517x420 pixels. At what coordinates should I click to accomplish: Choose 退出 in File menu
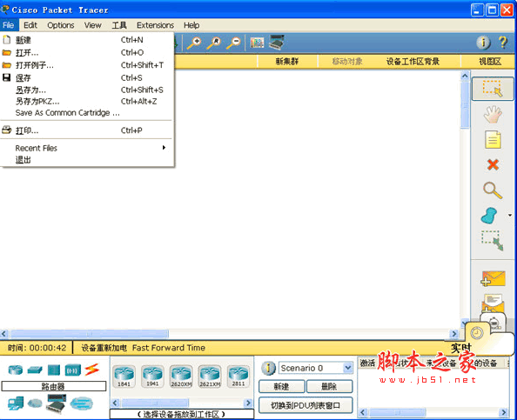tap(86, 160)
